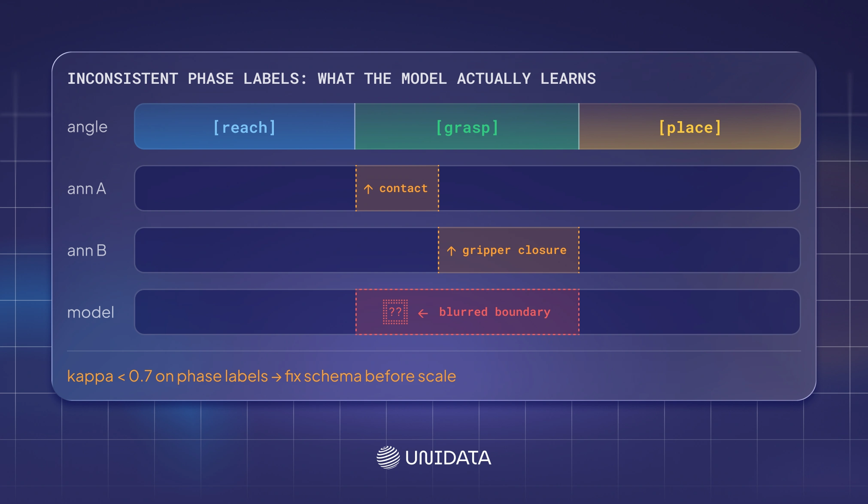This screenshot has height=504, width=868.
Task: Click the contact marker in ann A
Action: click(x=397, y=188)
